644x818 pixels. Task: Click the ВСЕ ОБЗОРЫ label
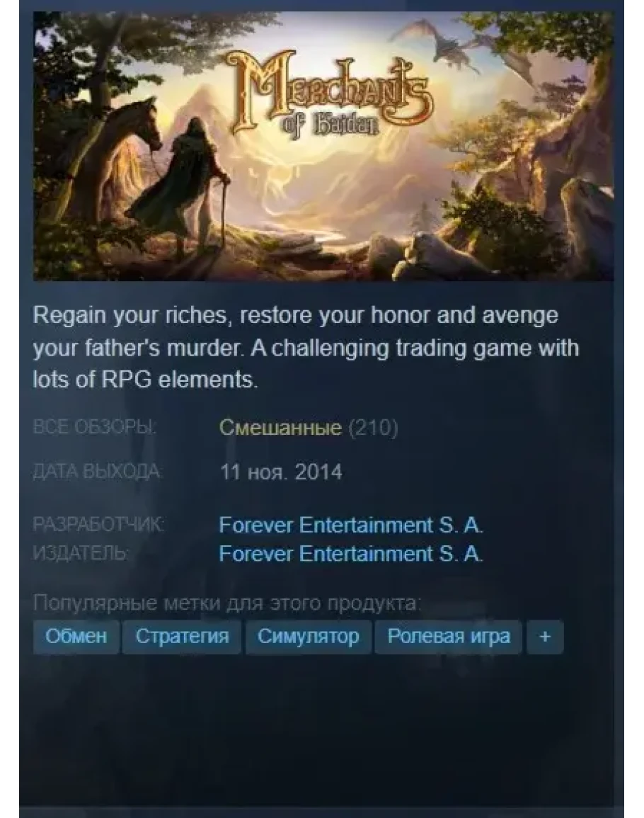[94, 428]
